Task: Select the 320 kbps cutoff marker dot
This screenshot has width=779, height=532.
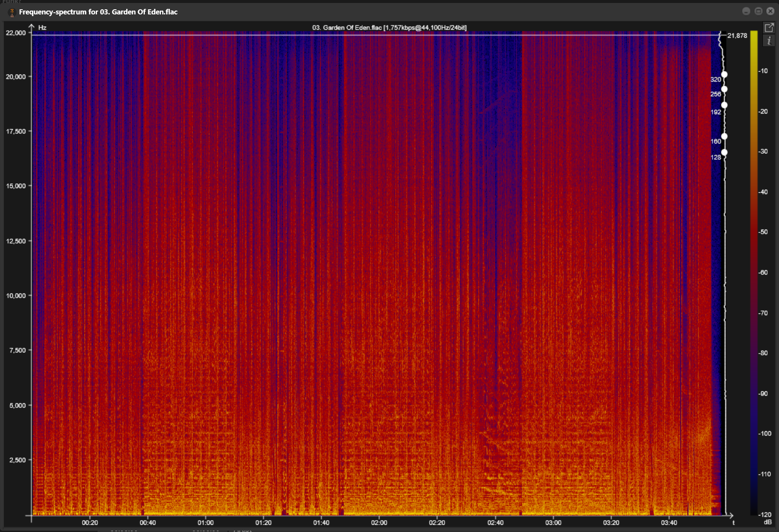Action: point(724,75)
